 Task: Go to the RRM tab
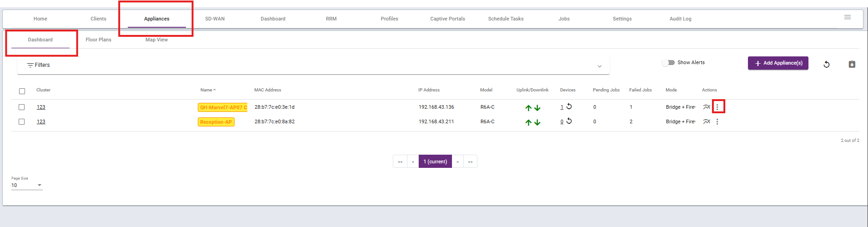(x=331, y=19)
